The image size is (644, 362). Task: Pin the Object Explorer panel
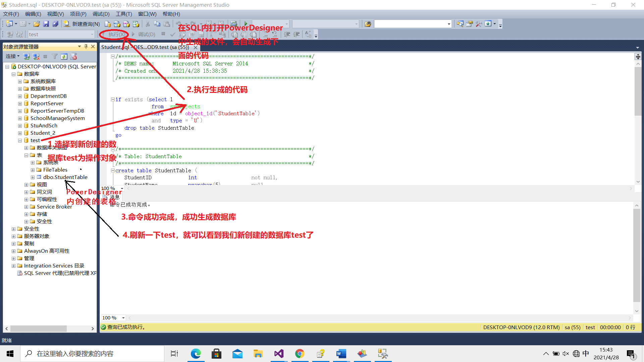[x=86, y=47]
